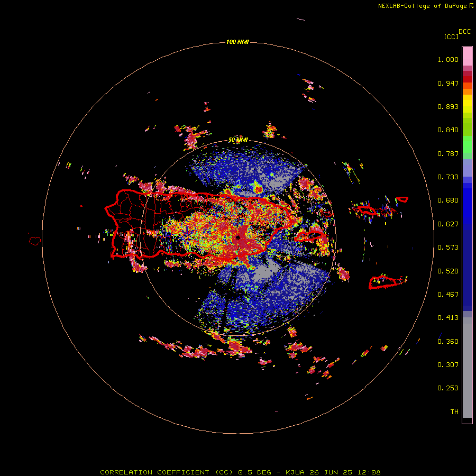Click the 1.000 scale value
Screen dimensions: 476x476
448,59
